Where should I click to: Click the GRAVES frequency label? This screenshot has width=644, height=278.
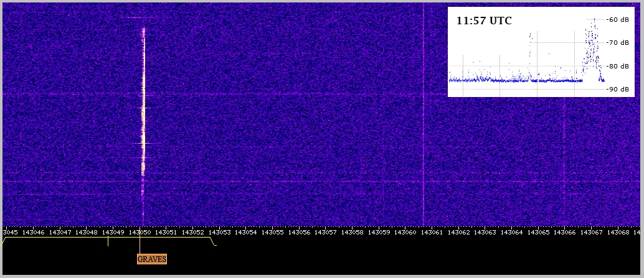(152, 259)
